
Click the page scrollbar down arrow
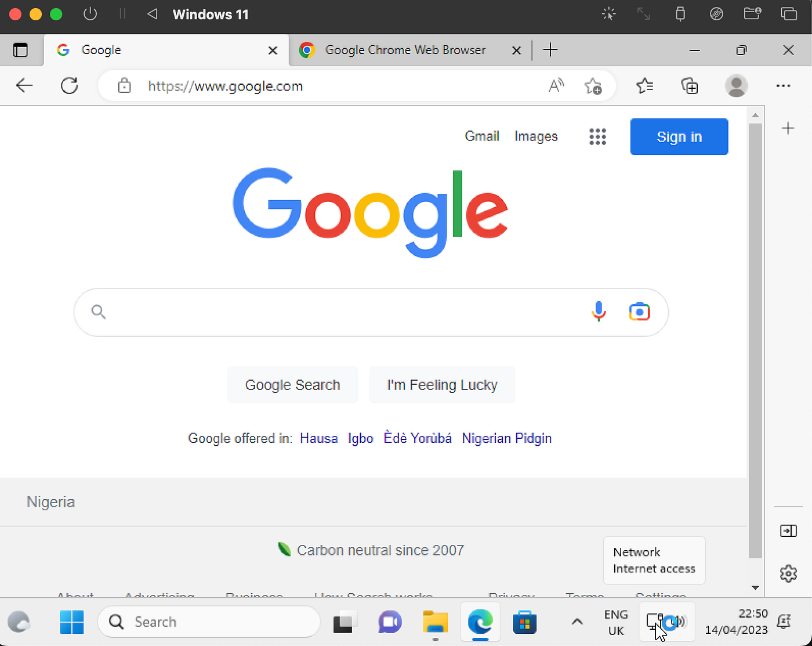pos(755,587)
